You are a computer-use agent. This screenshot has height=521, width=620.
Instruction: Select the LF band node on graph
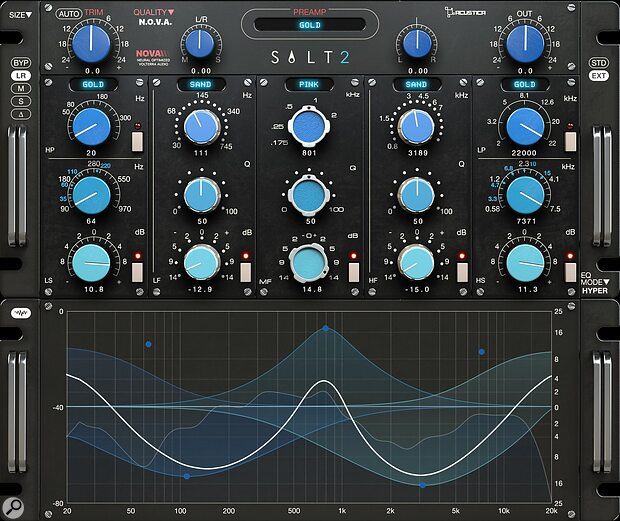187,476
